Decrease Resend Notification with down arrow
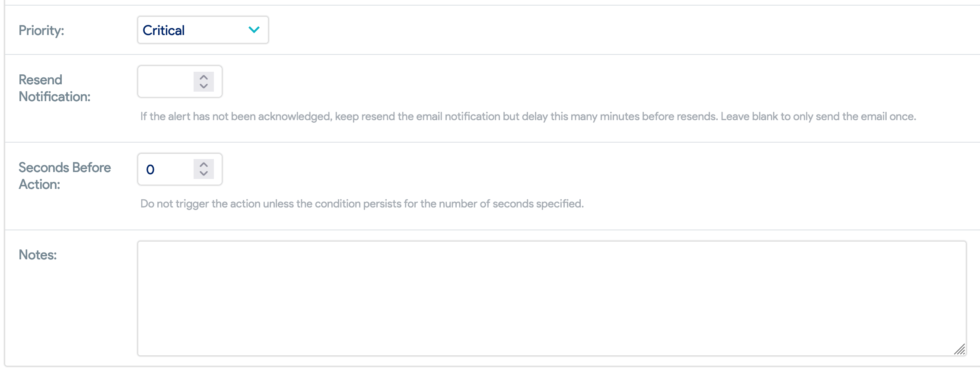Image resolution: width=980 pixels, height=370 pixels. pyautogui.click(x=204, y=86)
